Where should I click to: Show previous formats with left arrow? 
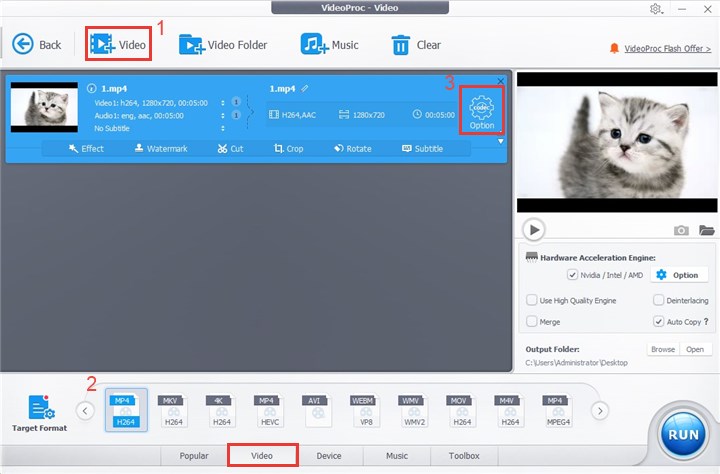click(x=85, y=411)
